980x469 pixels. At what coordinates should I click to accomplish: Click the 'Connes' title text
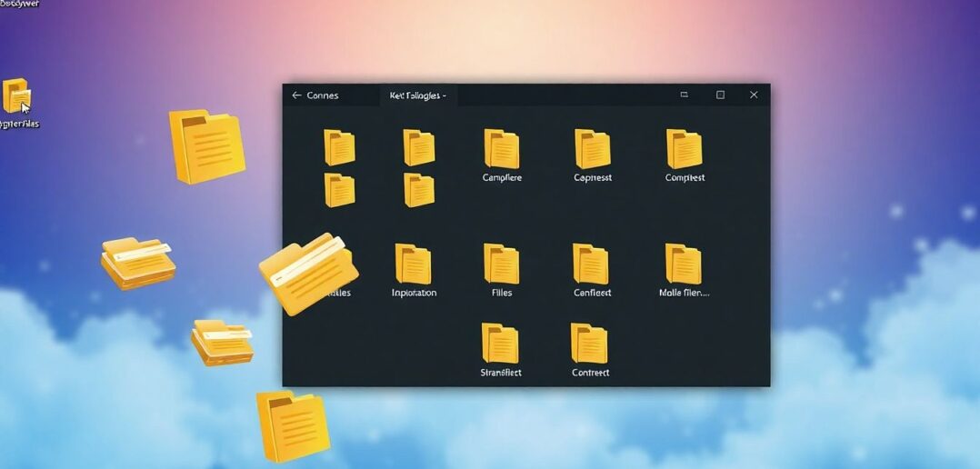point(323,95)
